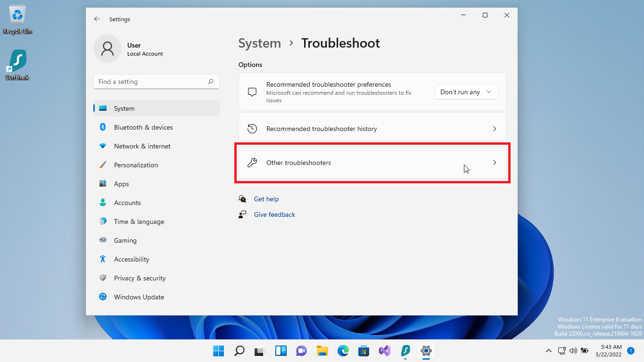Image resolution: width=644 pixels, height=362 pixels.
Task: Go to Bluetooth & devices
Action: (157, 127)
